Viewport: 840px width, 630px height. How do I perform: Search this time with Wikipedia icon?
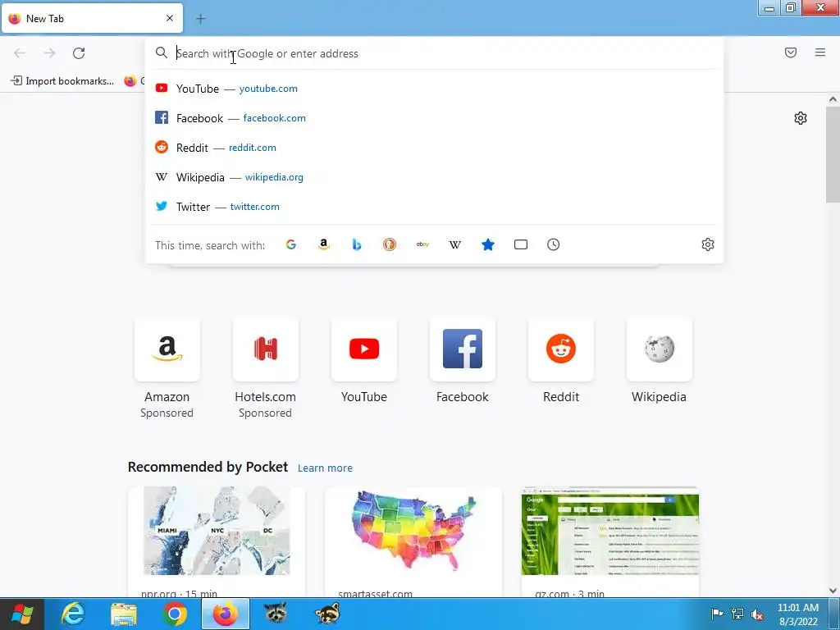tap(454, 244)
